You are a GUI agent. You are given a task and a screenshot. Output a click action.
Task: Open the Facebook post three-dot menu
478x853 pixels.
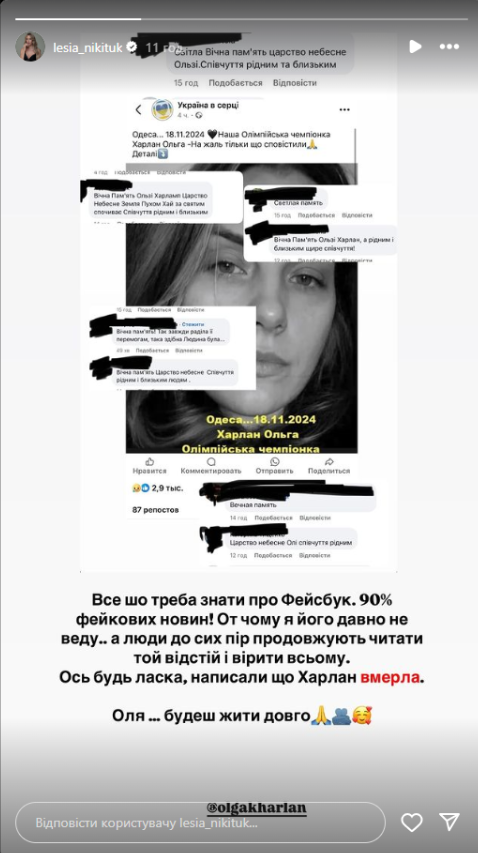coord(344,109)
